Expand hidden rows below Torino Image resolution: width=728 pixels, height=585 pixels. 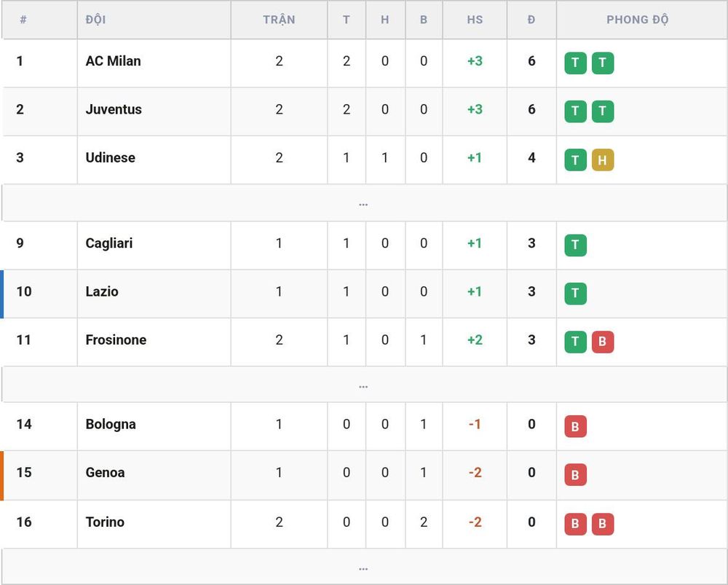[364, 567]
